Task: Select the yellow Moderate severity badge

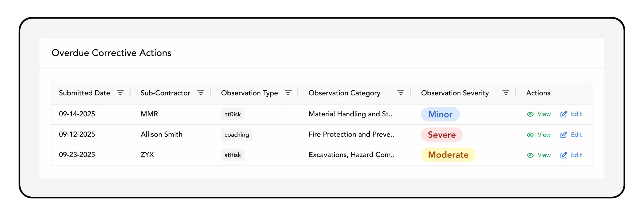Action: pos(448,155)
